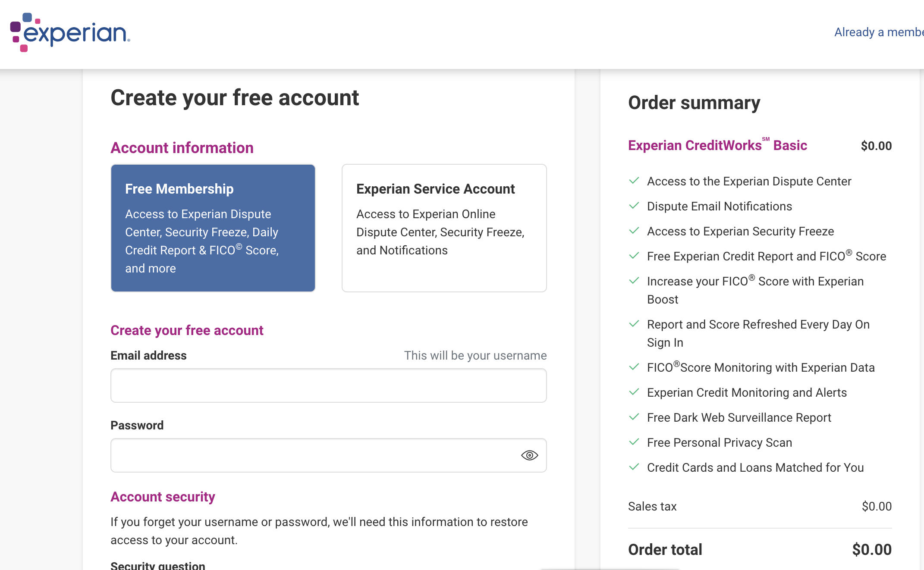Viewport: 924px width, 570px height.
Task: Click checkmark beside Dispute Email Notifications
Action: coord(634,206)
